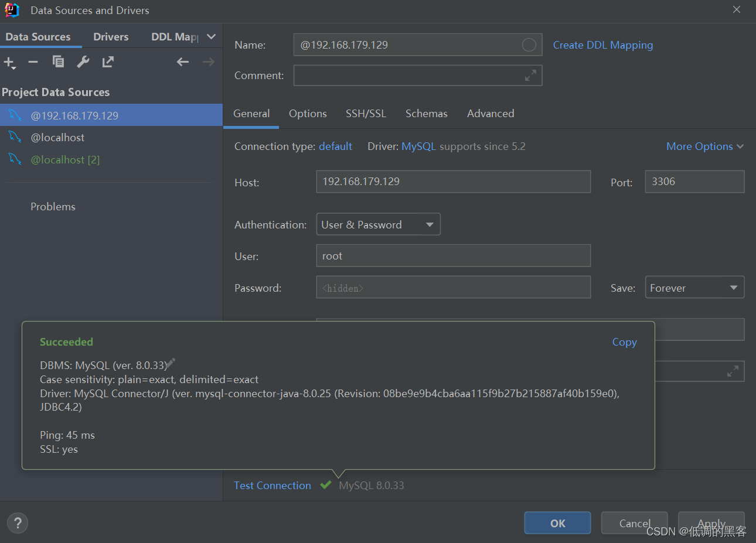Select @192.168.179.129 data source

(x=111, y=115)
